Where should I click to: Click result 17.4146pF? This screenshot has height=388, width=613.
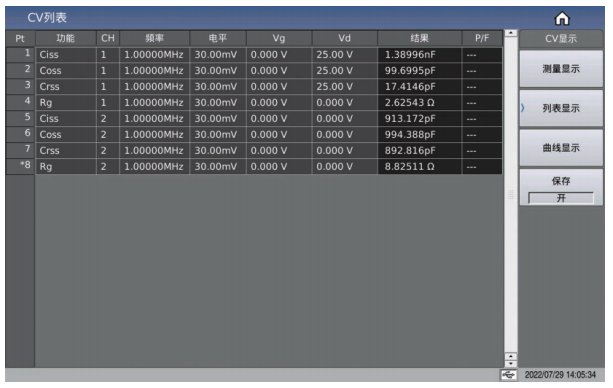(x=419, y=87)
